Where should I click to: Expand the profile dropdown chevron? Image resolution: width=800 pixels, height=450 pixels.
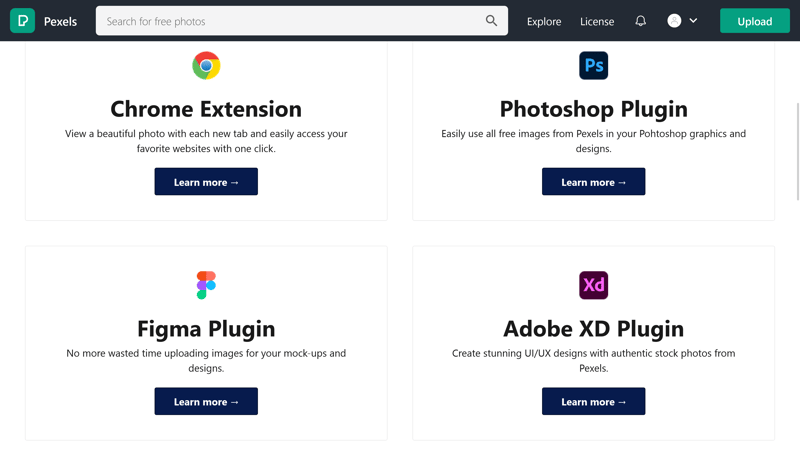click(693, 21)
